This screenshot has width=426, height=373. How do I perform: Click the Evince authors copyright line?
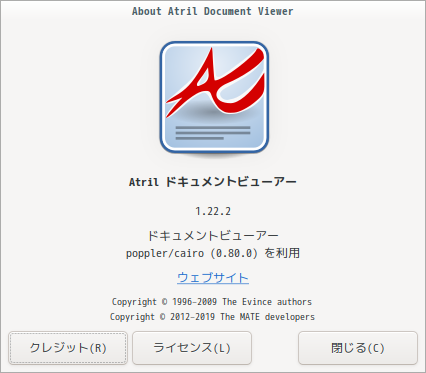point(212,302)
